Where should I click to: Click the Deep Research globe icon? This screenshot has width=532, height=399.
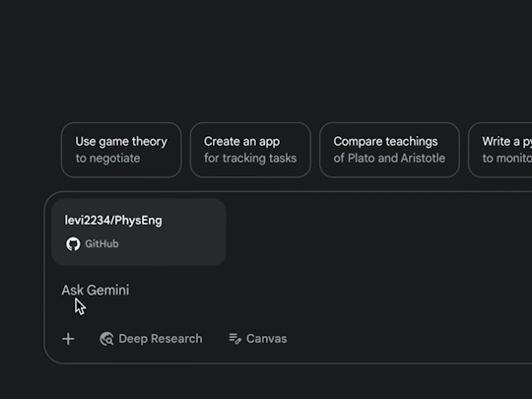(106, 339)
